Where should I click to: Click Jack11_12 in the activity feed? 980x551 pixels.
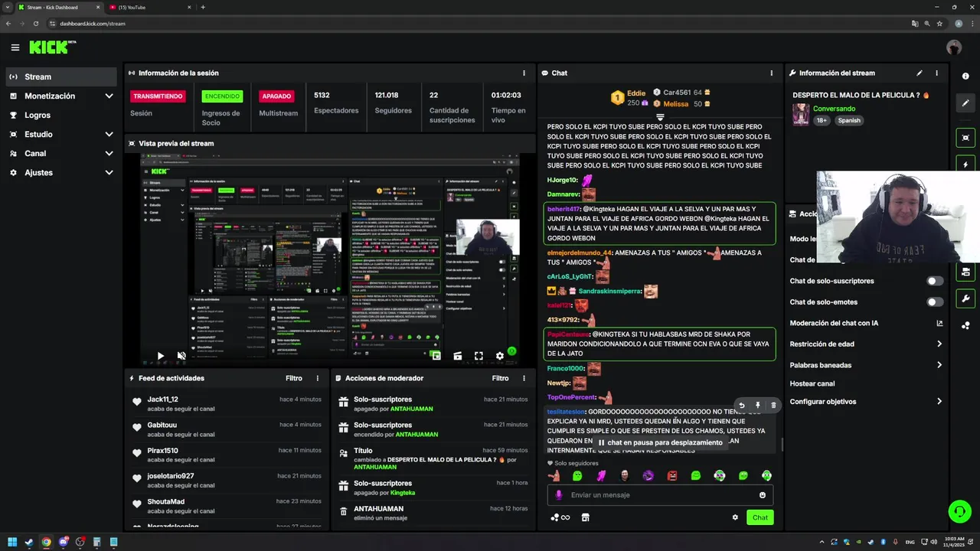(163, 399)
